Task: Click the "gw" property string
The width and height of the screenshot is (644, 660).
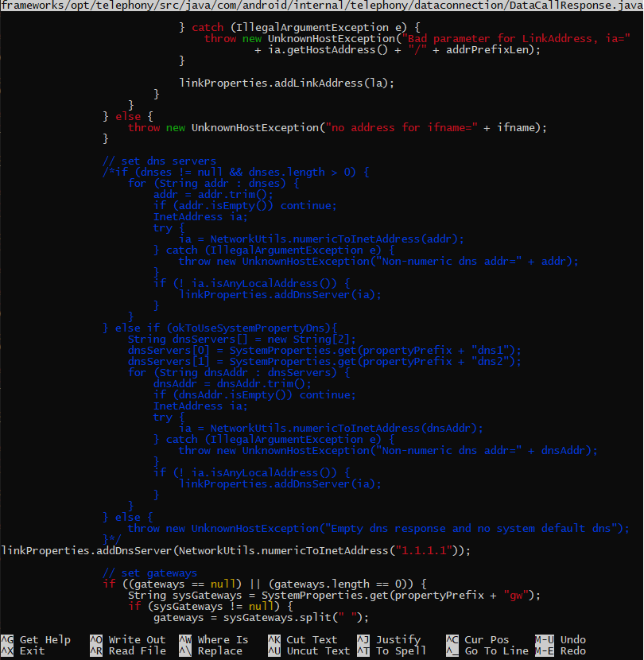Action: point(516,595)
